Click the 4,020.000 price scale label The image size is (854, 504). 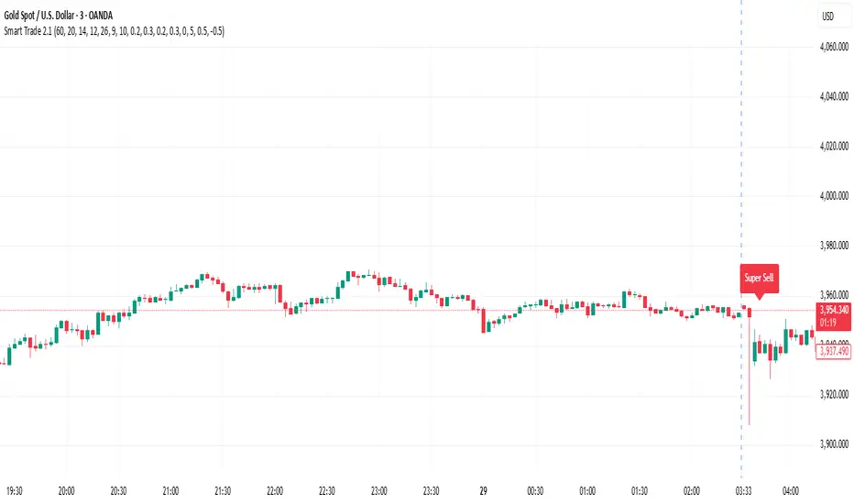pos(834,146)
